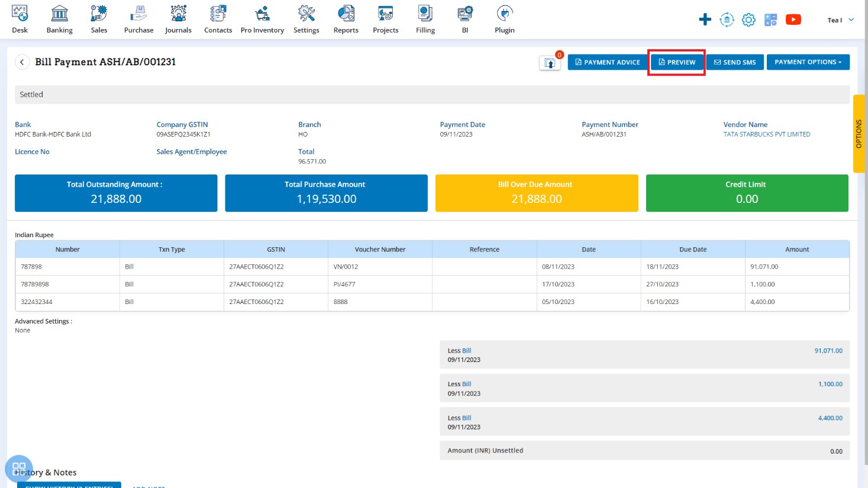Click the Credit Limit card
The image size is (868, 488).
(747, 193)
